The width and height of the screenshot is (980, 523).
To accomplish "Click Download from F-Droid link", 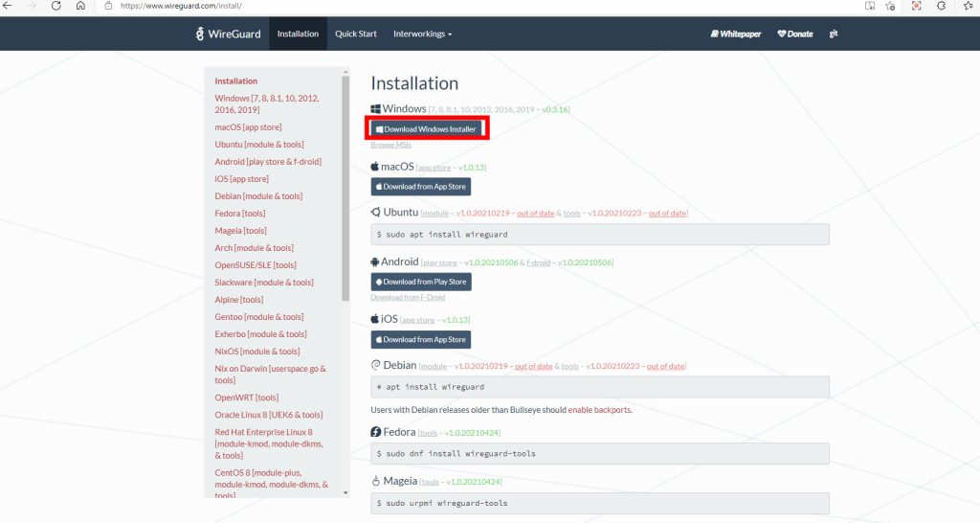I will (408, 297).
